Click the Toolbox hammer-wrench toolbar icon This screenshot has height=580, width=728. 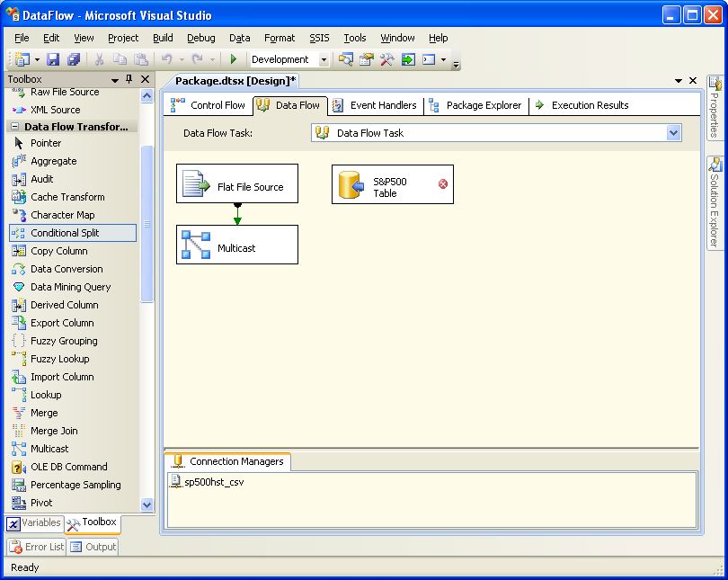coord(386,59)
